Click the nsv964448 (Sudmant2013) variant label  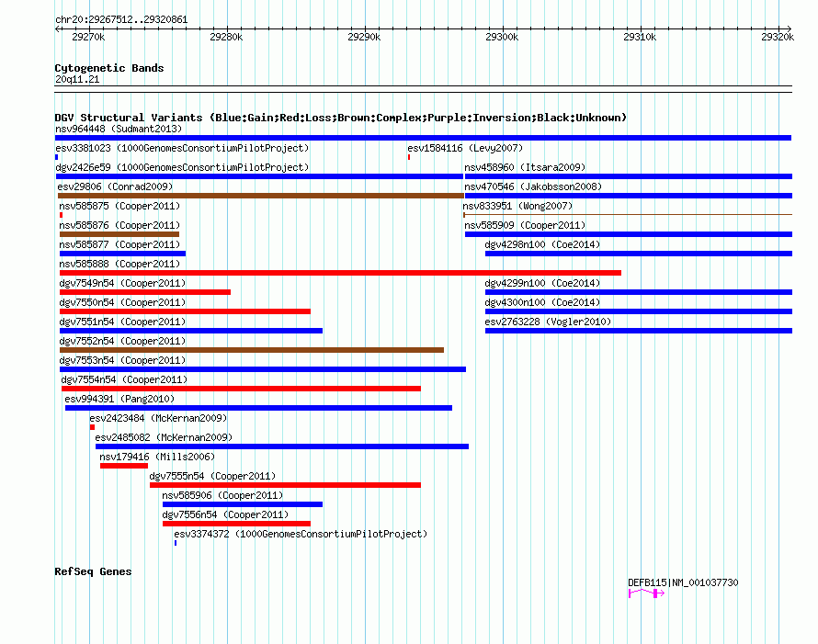(x=119, y=129)
